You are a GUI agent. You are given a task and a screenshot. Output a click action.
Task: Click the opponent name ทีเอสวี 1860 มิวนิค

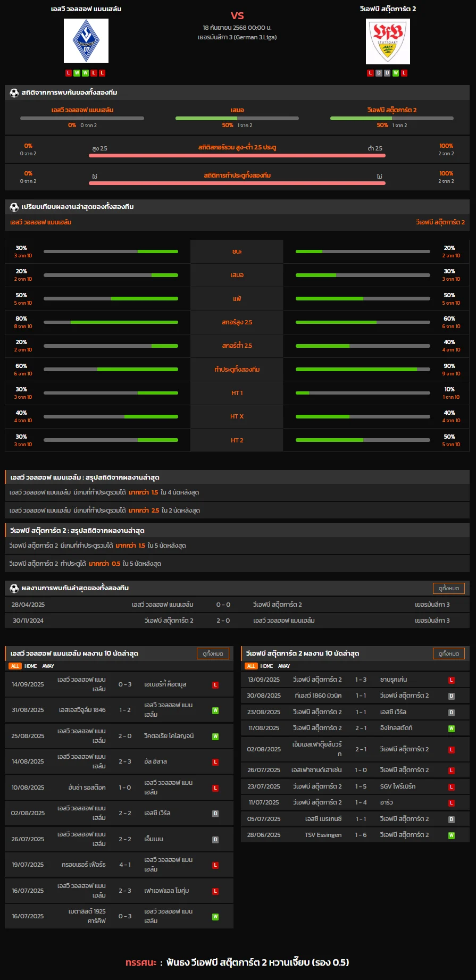point(318,696)
